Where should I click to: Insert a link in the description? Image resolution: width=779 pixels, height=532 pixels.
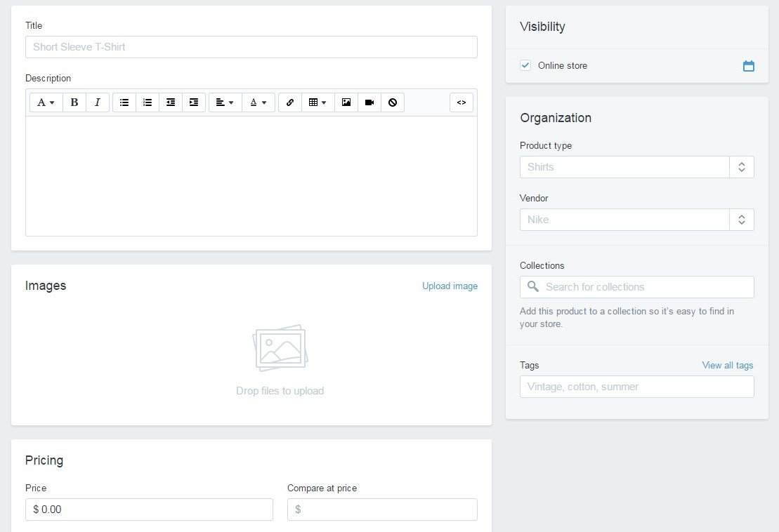290,102
